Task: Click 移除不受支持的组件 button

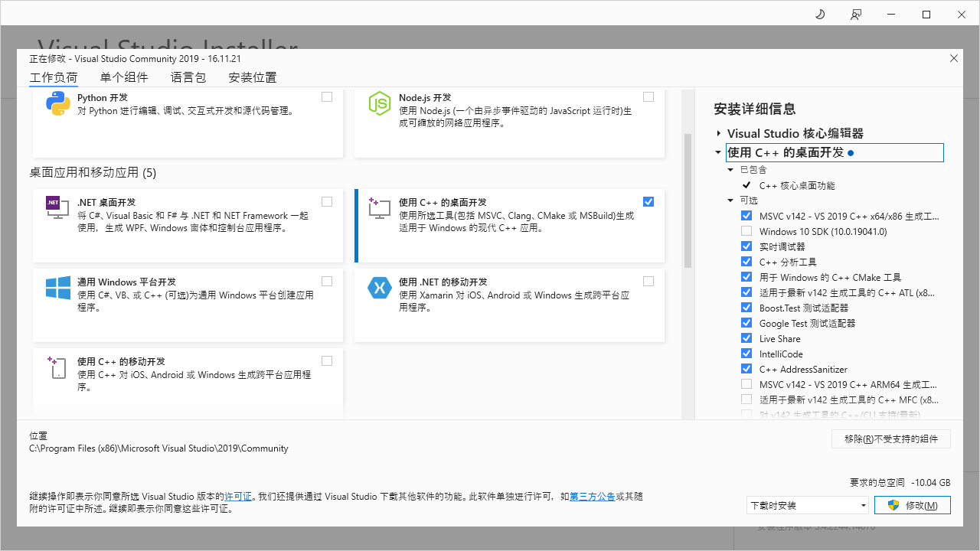Action: click(x=891, y=439)
